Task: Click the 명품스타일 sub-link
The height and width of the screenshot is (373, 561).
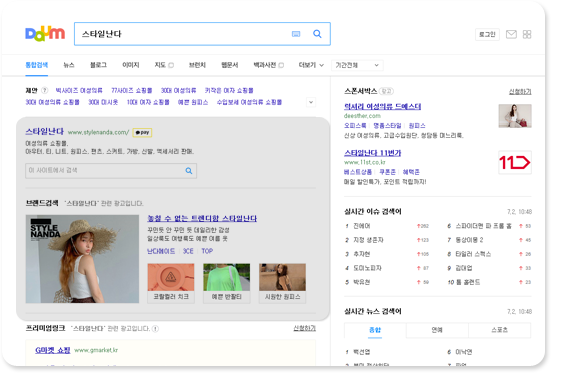Action: [x=387, y=126]
